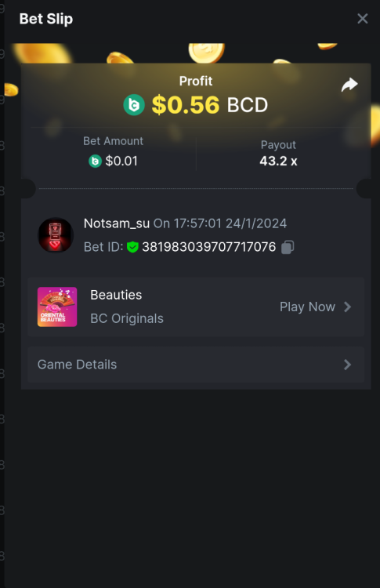Select the Bet ID number text
Viewport: 380px width, 588px height.
click(208, 247)
